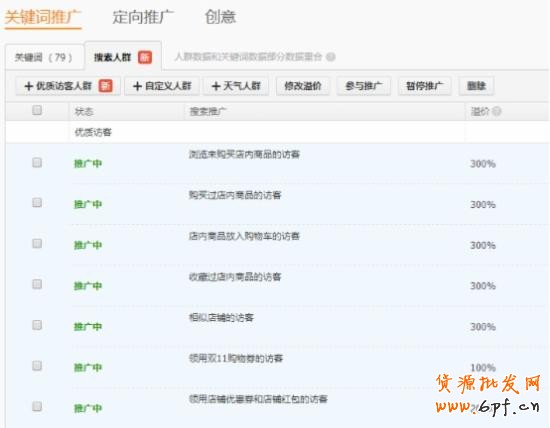Click the plus icon on 天气人群 button
The image size is (550, 428).
[x=216, y=86]
